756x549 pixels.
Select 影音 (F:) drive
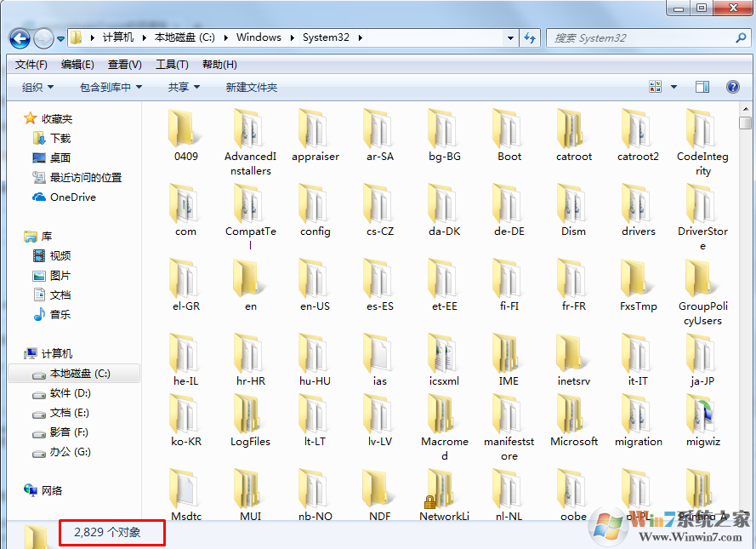[69, 432]
